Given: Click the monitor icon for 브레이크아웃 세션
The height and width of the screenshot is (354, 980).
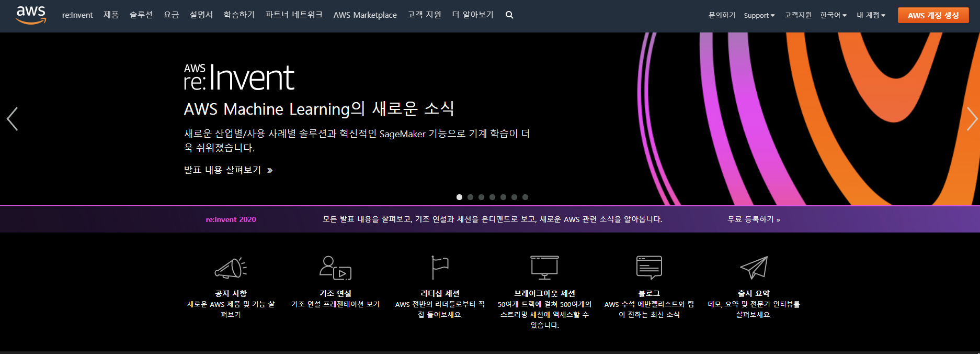Looking at the screenshot, I should [544, 268].
